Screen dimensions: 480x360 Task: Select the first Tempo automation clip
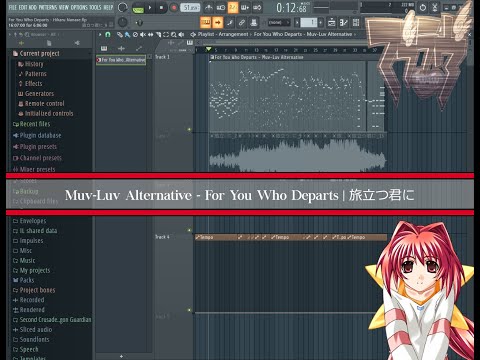216,237
